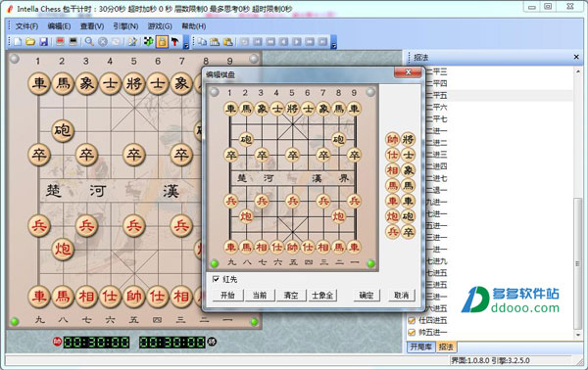Screen dimensions: 588x370
Task: Select black 士 piece in palette
Action: (408, 155)
